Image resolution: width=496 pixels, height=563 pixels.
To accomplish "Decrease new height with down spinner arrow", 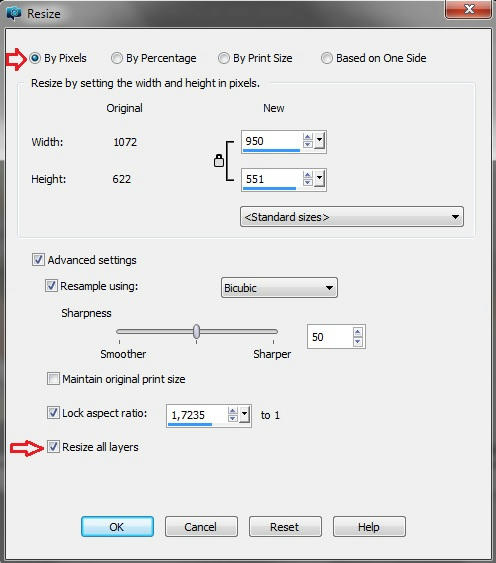I will point(307,182).
